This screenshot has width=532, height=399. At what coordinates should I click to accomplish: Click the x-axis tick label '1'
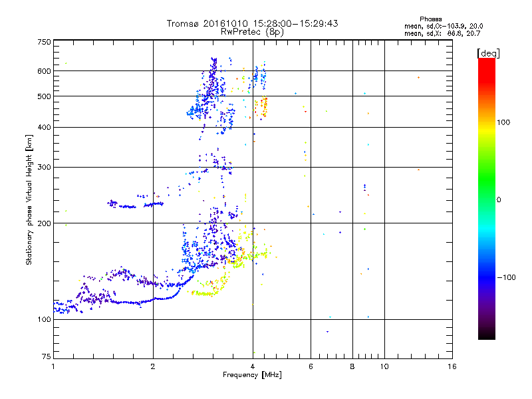53,366
